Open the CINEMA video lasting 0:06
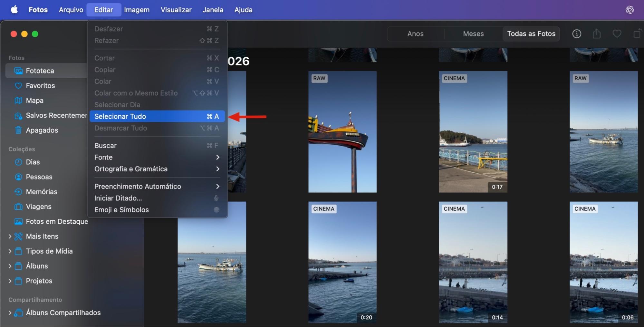 [604, 262]
